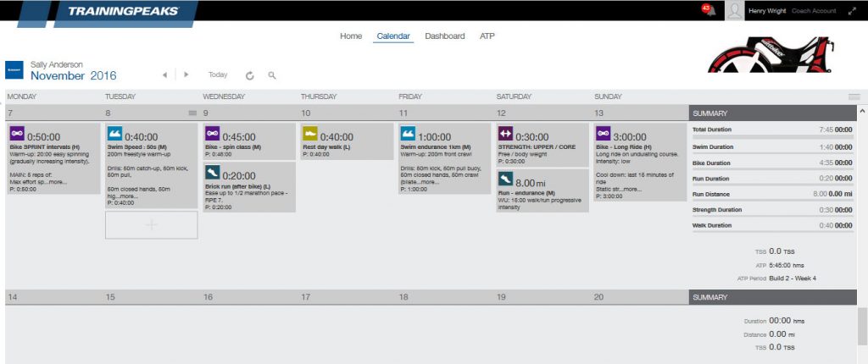
Task: Click the walk icon on Rest day walk
Action: [x=310, y=134]
